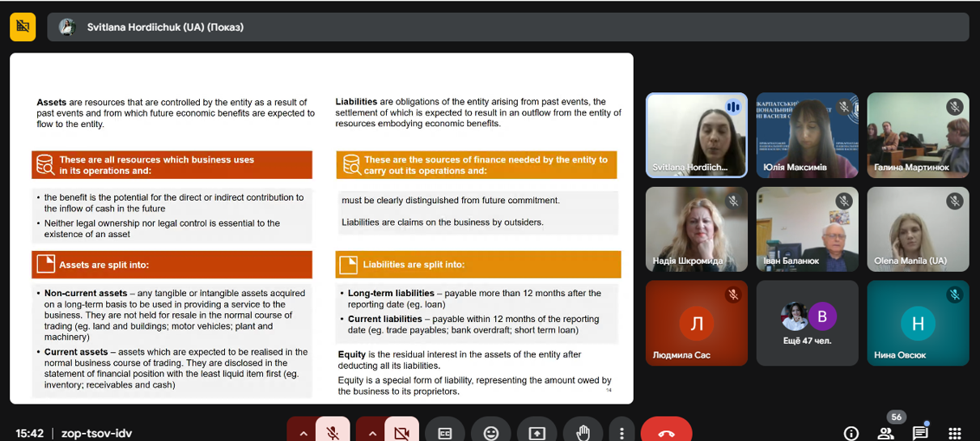Leave the call with red hangup button
Viewport: 980px width, 441px height.
point(666,433)
